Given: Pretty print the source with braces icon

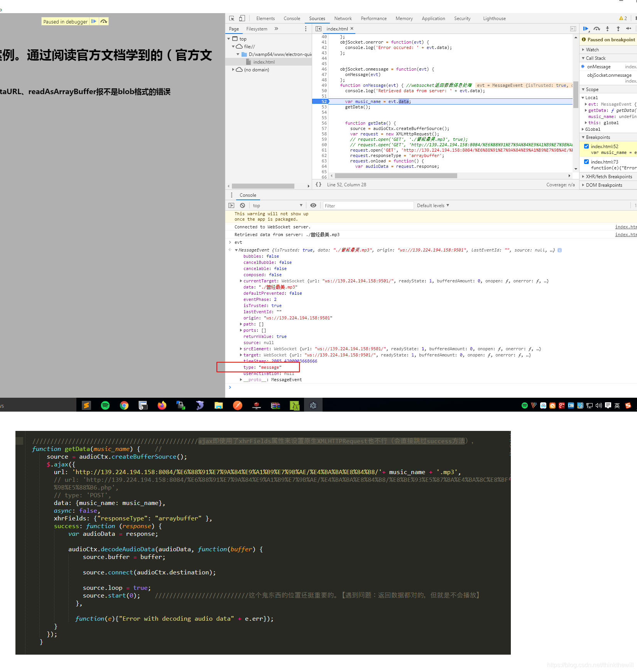Looking at the screenshot, I should pyautogui.click(x=318, y=184).
